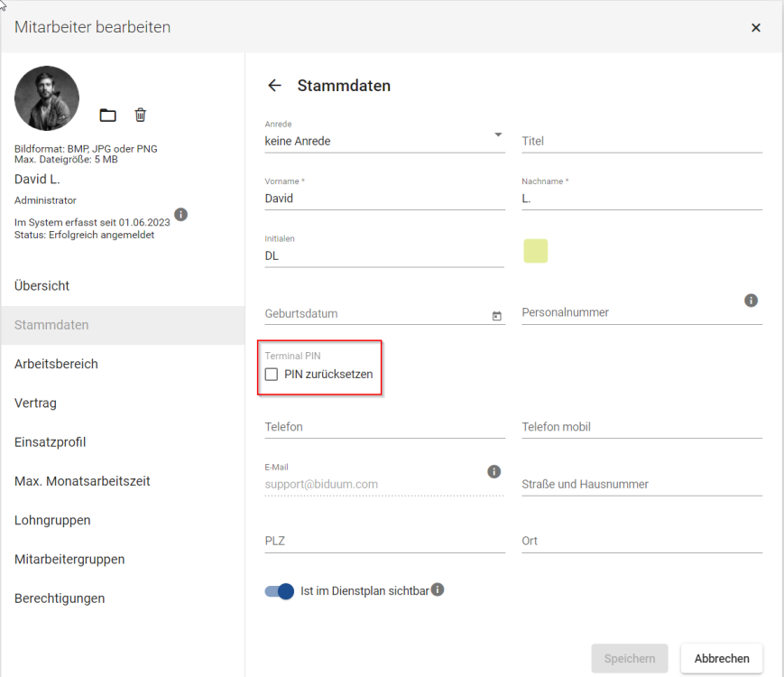Open calendar picker in Geburtsdatum field
Viewport: 784px width, 677px height.
point(496,316)
